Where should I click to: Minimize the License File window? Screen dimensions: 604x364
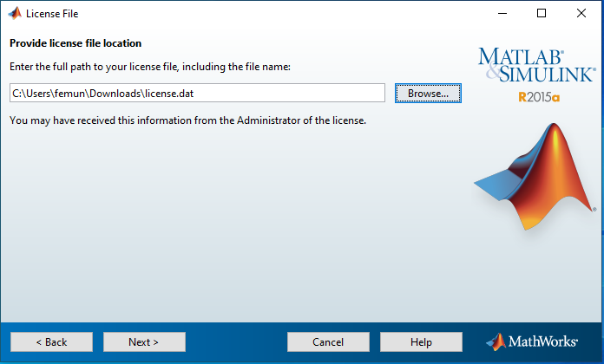pos(502,14)
